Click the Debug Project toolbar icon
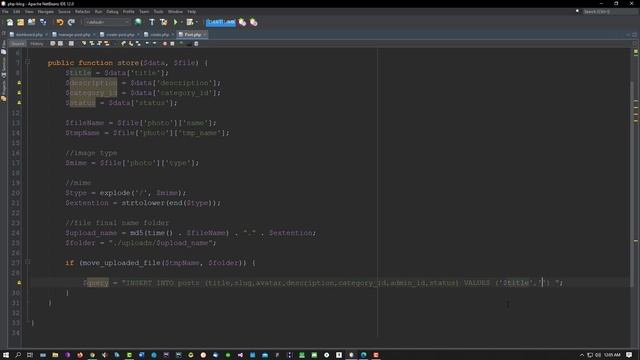The width and height of the screenshot is (640, 360). [190, 22]
